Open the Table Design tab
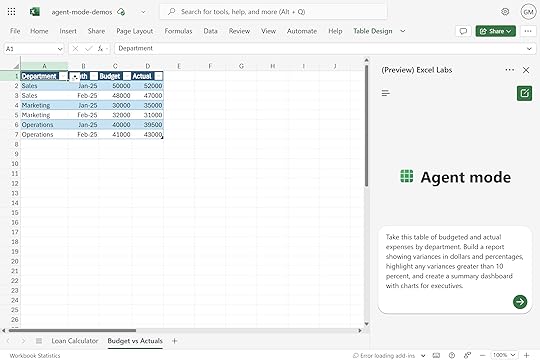Image resolution: width=540 pixels, height=360 pixels. pos(373,31)
